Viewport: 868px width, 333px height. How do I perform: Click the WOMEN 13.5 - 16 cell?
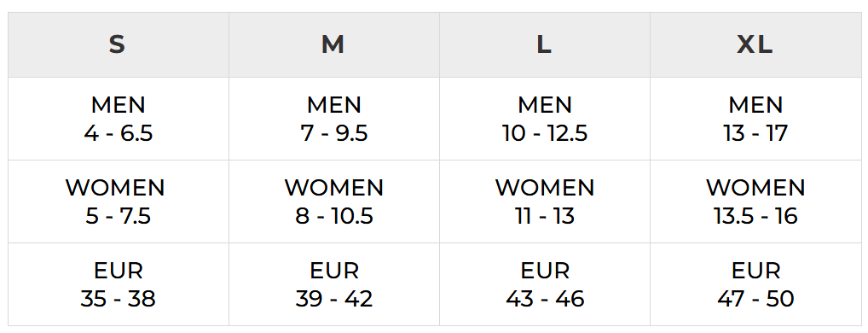755,202
